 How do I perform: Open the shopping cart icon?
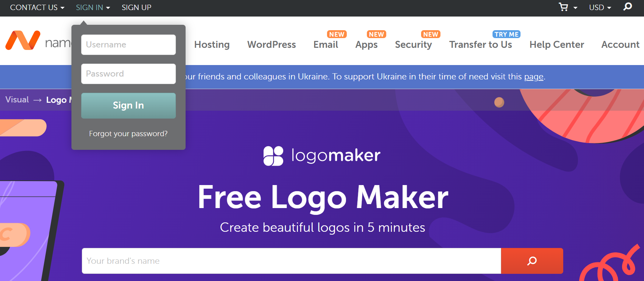[564, 7]
